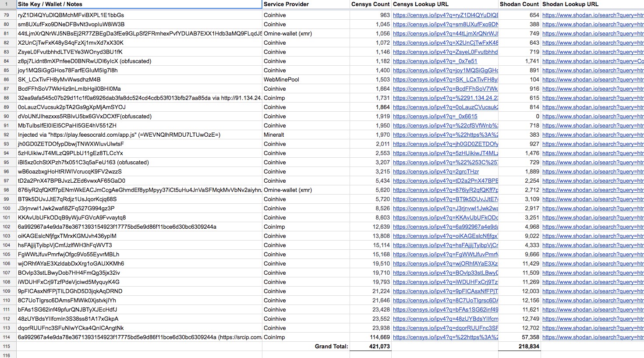Click the 0oLauzCVucsuk2pTA2Gs9gXpMjAmSYOJ cell
Screen dimensions: 644x358
click(139, 107)
